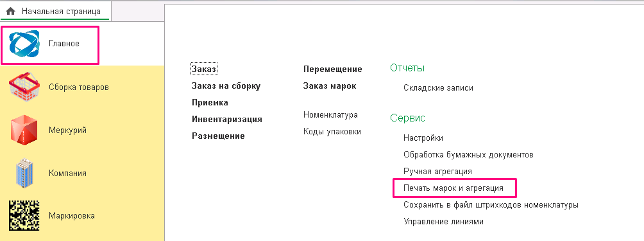Open the Компания section
644x241 pixels.
[68, 173]
